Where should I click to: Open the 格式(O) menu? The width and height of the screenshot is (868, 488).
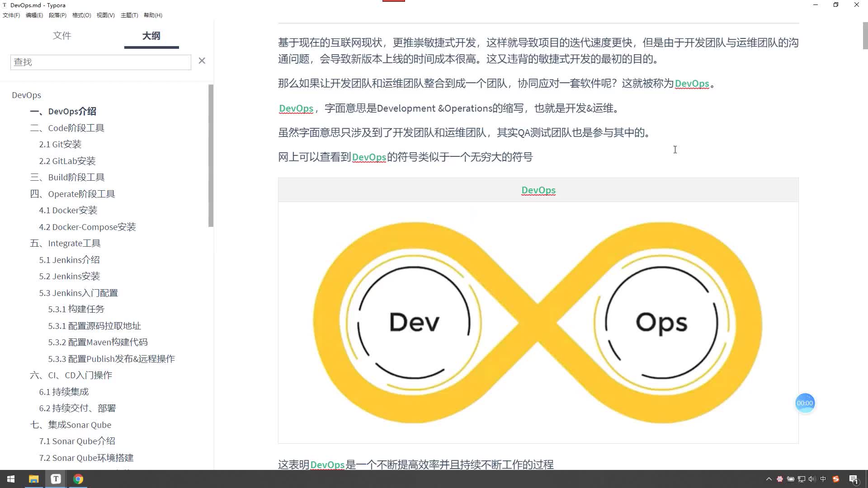[x=81, y=15]
